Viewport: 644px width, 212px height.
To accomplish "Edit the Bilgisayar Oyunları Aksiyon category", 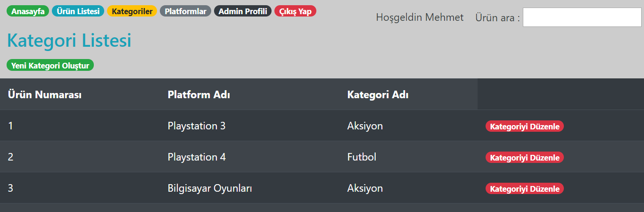I will [x=525, y=189].
